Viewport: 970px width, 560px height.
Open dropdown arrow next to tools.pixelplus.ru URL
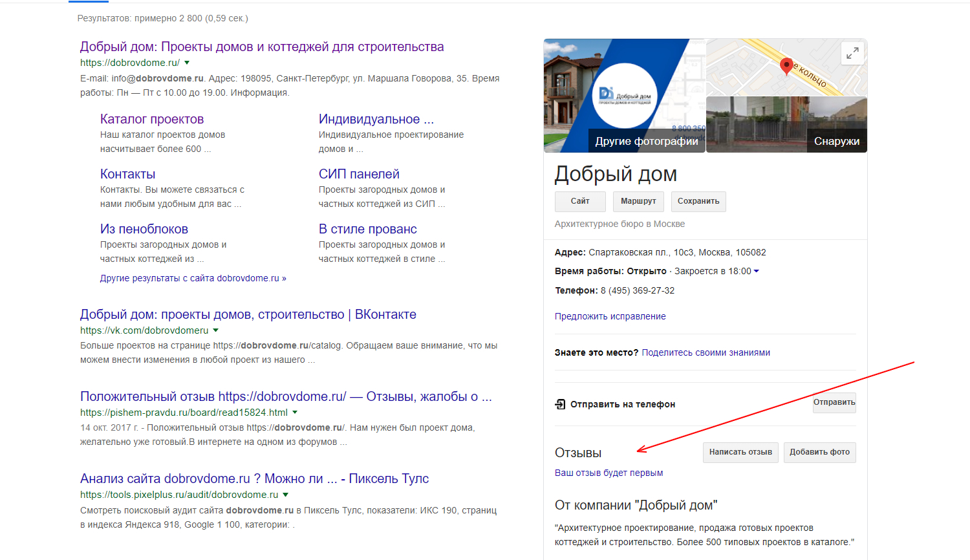click(285, 495)
